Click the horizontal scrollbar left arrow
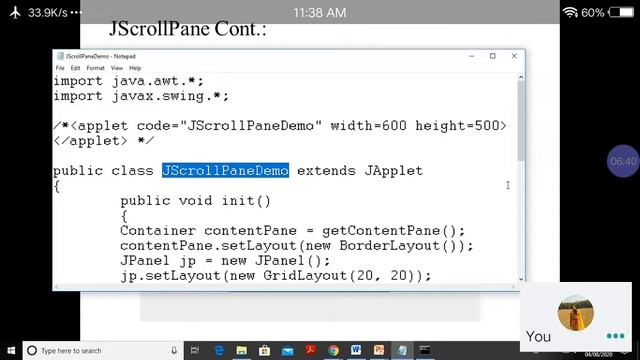The width and height of the screenshot is (640, 360). tap(56, 287)
